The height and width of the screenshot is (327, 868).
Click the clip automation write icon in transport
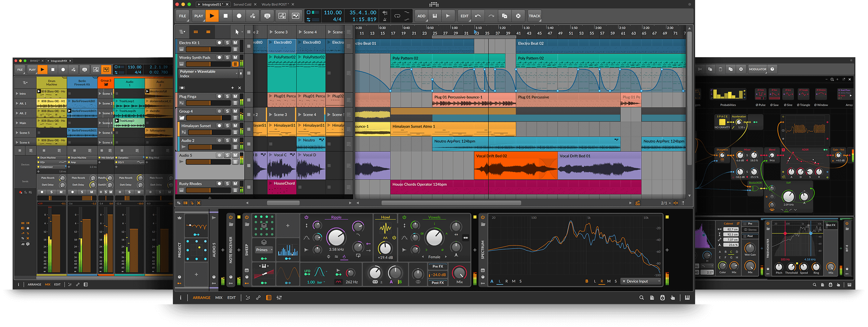[282, 16]
